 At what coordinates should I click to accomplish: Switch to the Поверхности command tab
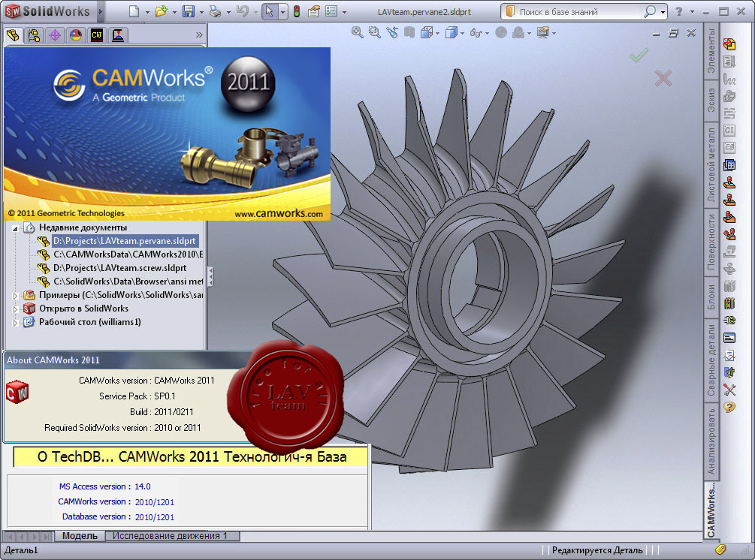click(x=711, y=242)
